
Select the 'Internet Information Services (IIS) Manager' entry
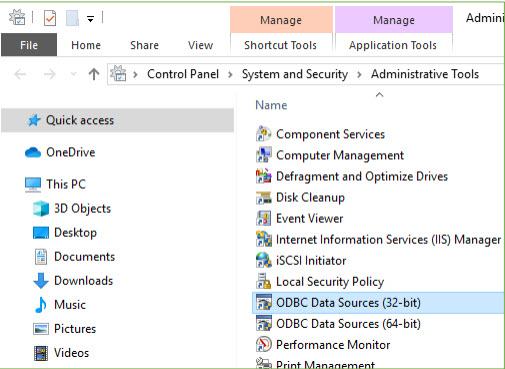tap(388, 240)
